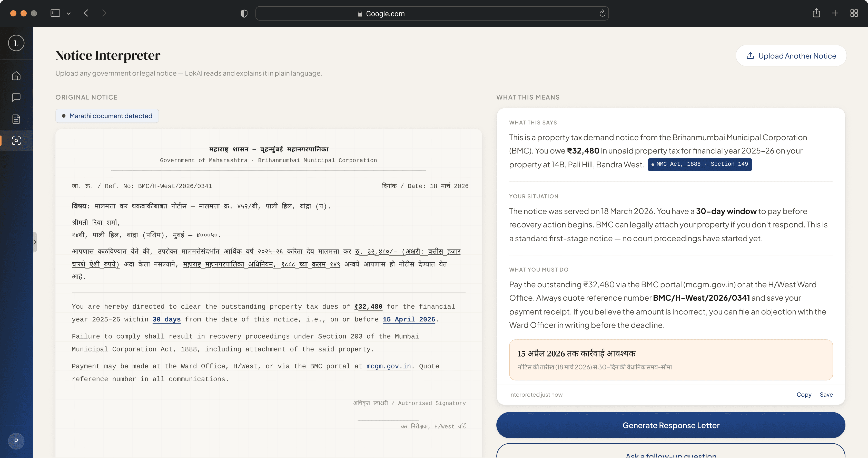
Task: Click Upload Another Notice button
Action: click(x=791, y=56)
